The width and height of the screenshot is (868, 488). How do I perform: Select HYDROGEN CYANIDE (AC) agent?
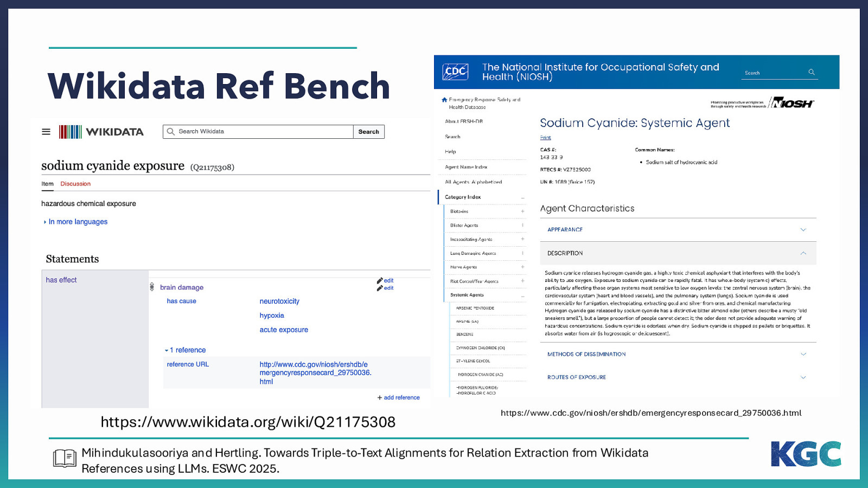(480, 375)
